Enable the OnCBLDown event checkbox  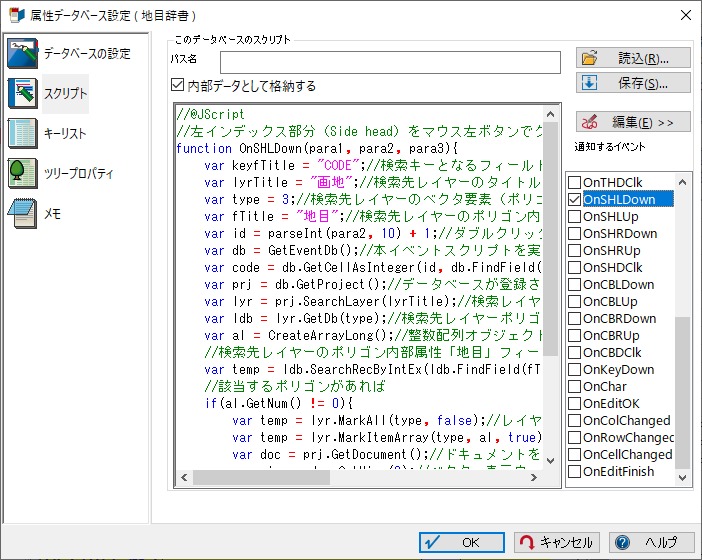point(574,284)
